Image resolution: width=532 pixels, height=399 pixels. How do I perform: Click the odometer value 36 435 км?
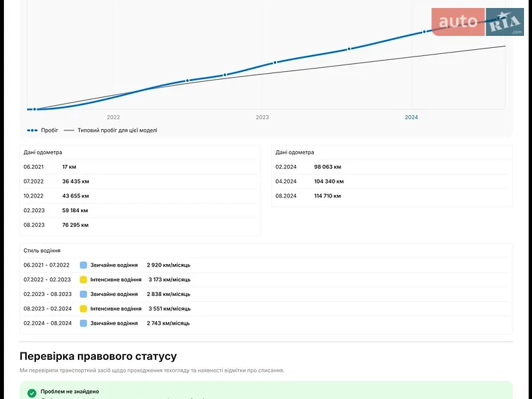click(x=76, y=182)
